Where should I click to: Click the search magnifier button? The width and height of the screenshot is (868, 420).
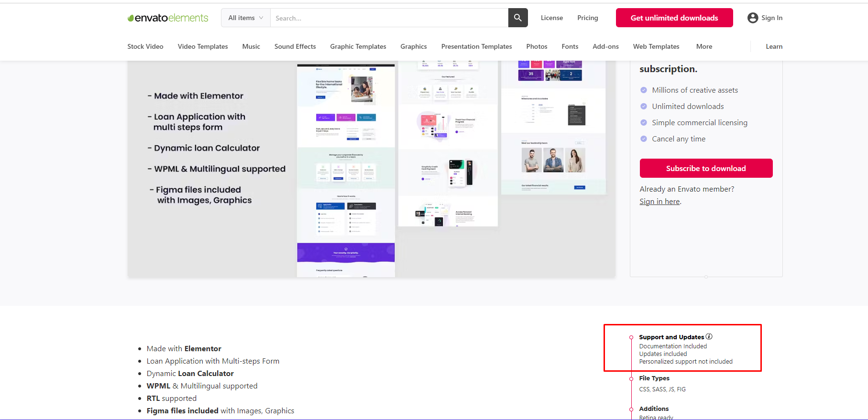(518, 18)
